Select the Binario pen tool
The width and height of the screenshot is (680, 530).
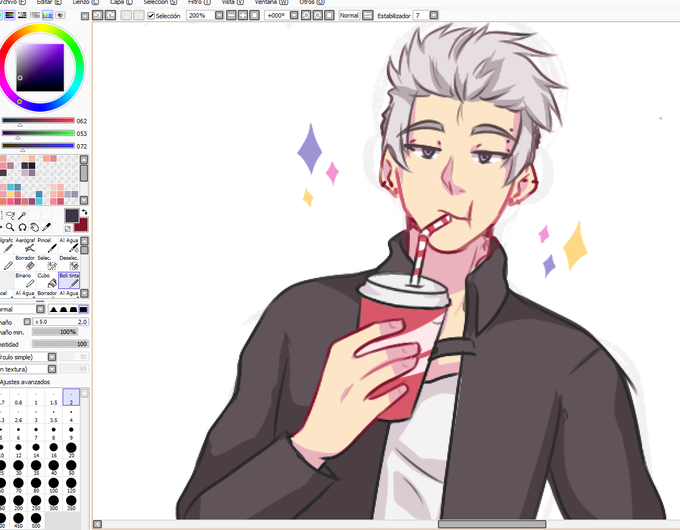click(x=25, y=281)
